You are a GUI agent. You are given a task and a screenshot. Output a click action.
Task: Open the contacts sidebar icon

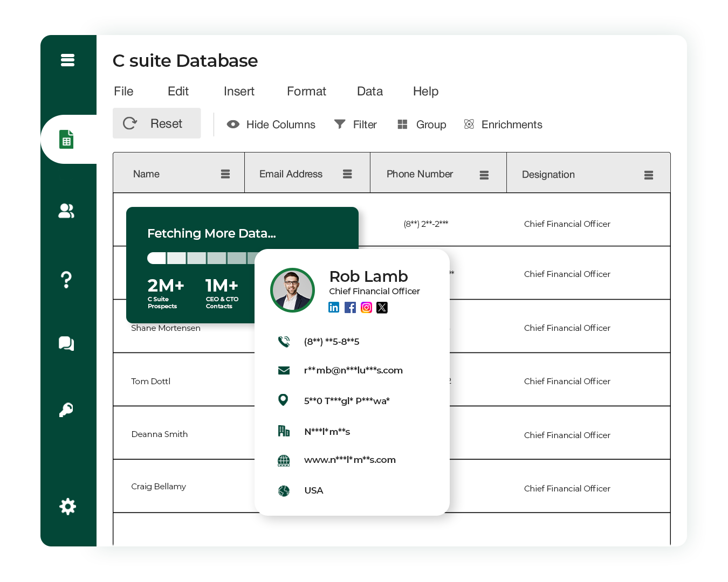tap(66, 211)
